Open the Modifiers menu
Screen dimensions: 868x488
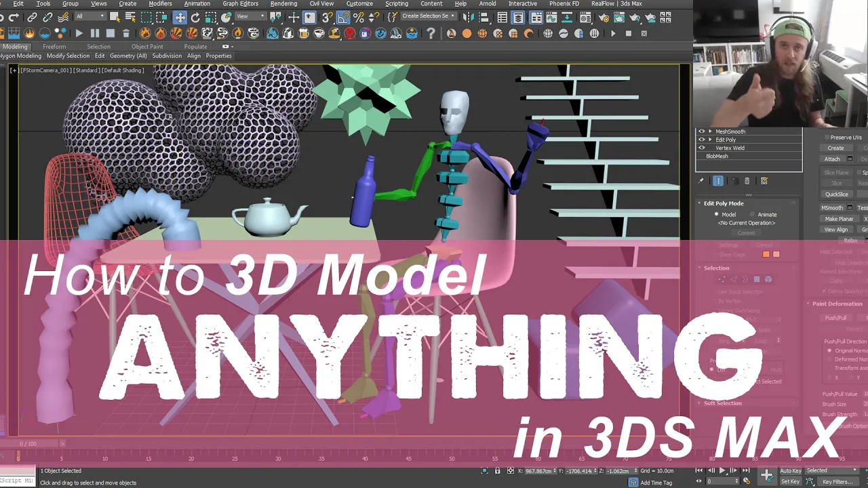coord(161,3)
